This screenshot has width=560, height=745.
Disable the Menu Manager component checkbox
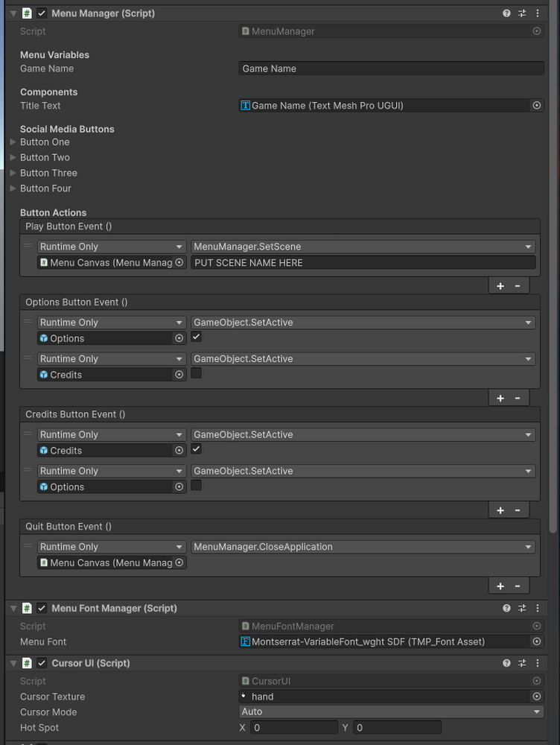pos(41,13)
